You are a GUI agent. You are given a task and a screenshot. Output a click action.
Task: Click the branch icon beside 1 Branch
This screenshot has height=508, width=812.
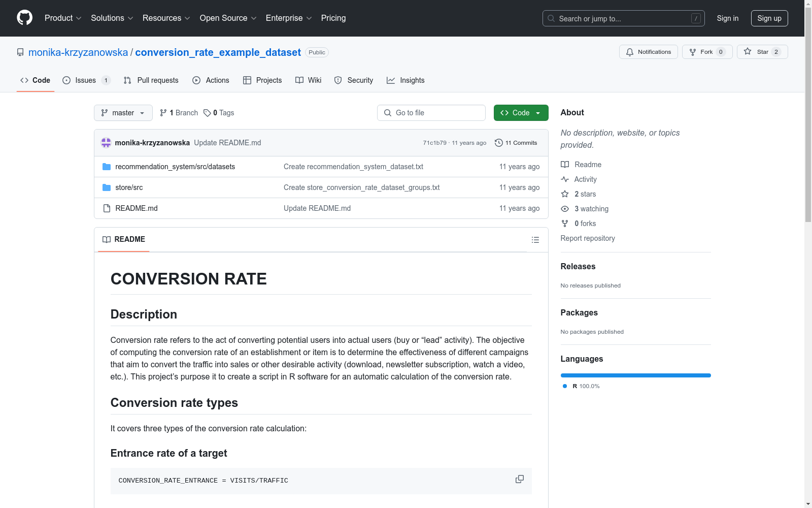coord(163,113)
